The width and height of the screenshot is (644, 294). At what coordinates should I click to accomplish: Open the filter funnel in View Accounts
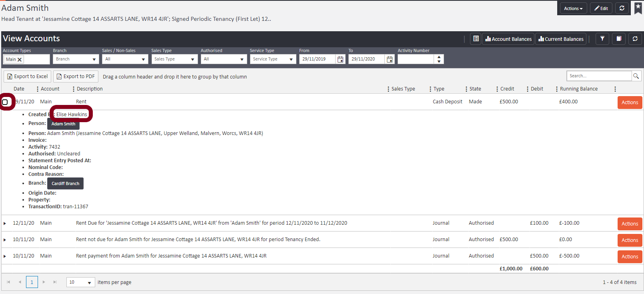[x=602, y=39]
